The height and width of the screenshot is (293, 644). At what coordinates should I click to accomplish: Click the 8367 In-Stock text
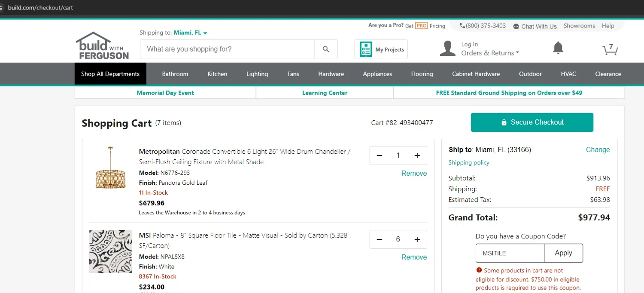pyautogui.click(x=158, y=276)
